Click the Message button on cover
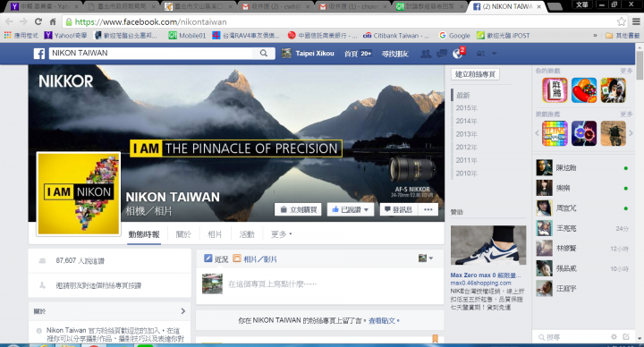This screenshot has width=644, height=347. pos(398,209)
